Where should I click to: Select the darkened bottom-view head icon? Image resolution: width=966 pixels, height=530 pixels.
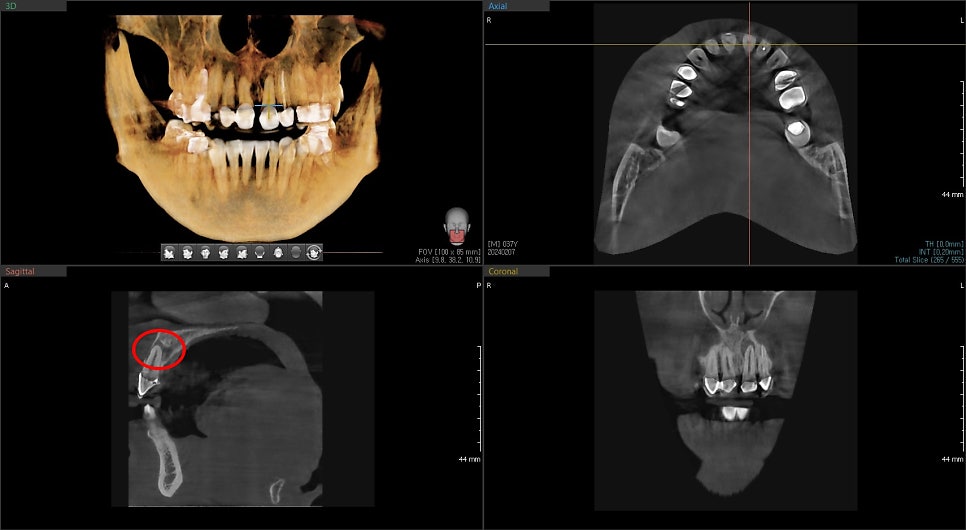(x=296, y=252)
